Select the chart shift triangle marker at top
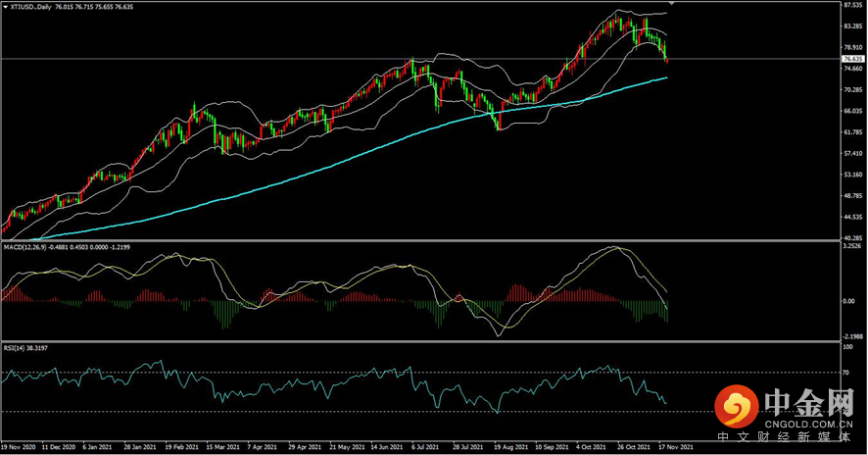Viewport: 868px width, 455px height. (x=671, y=3)
